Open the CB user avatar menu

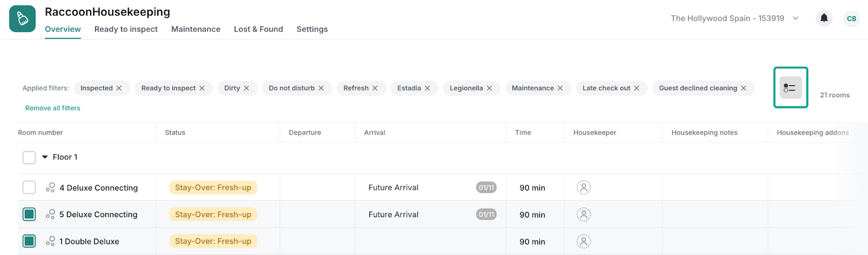click(851, 18)
